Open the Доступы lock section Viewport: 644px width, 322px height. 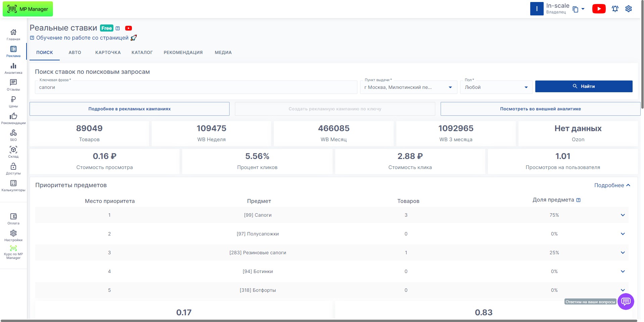coord(13,169)
